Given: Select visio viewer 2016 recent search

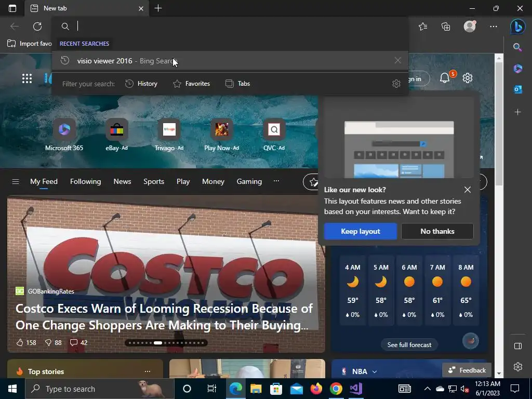Looking at the screenshot, I should (230, 61).
